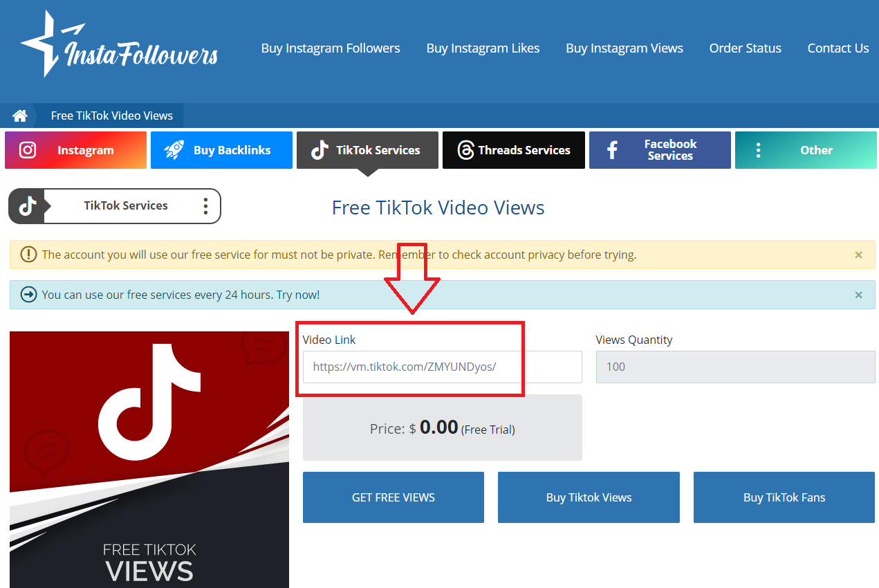Click the Free TikTok Views promo image
Image resolution: width=879 pixels, height=588 pixels.
[149, 459]
